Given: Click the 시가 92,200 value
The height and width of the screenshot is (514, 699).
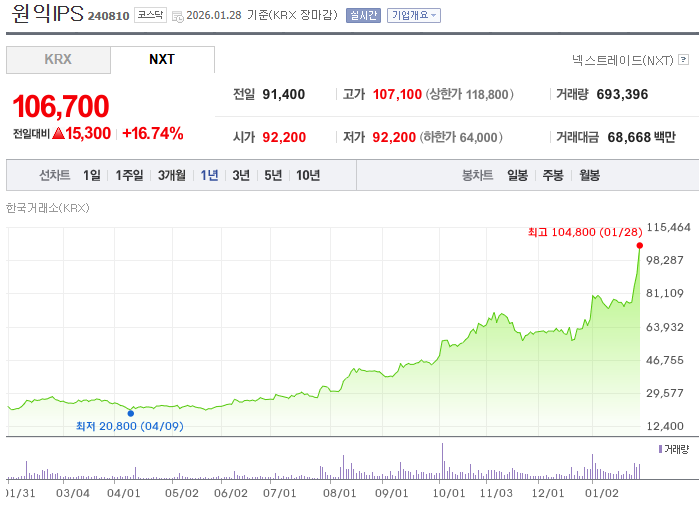Looking at the screenshot, I should coord(284,137).
